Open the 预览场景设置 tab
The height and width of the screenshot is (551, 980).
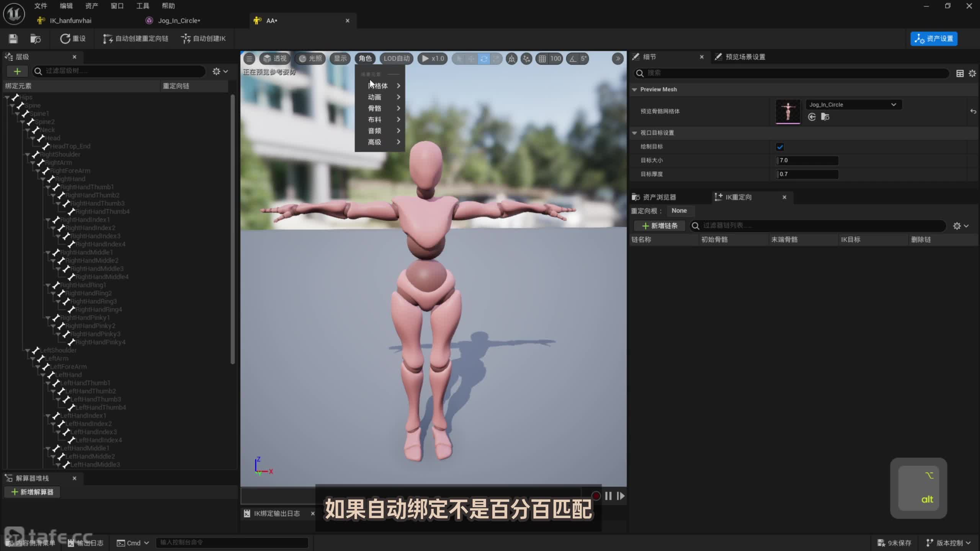[745, 57]
